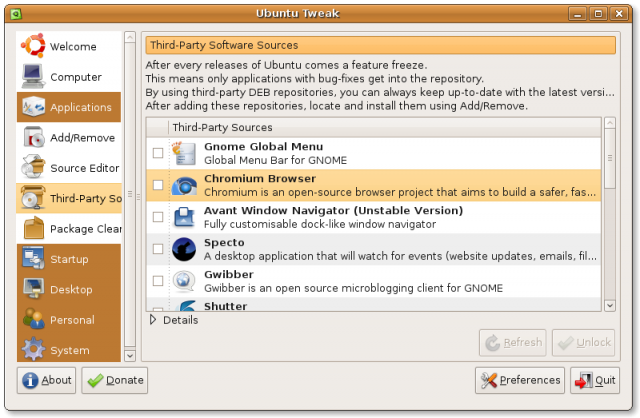Click the Donate button
The width and height of the screenshot is (640, 418).
click(115, 380)
